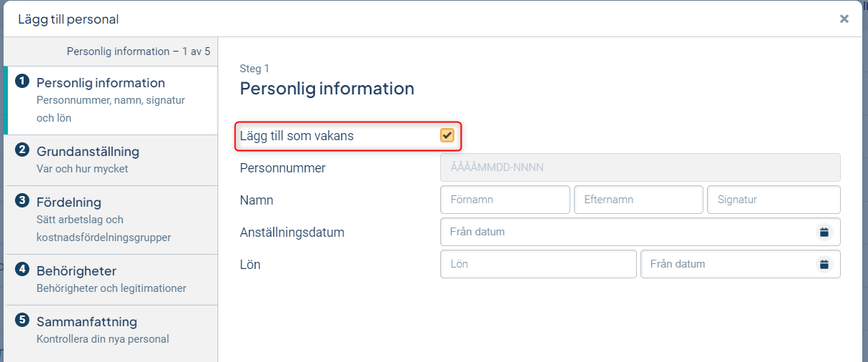This screenshot has width=868, height=362.
Task: Select Personlig information step
Action: pos(111,100)
